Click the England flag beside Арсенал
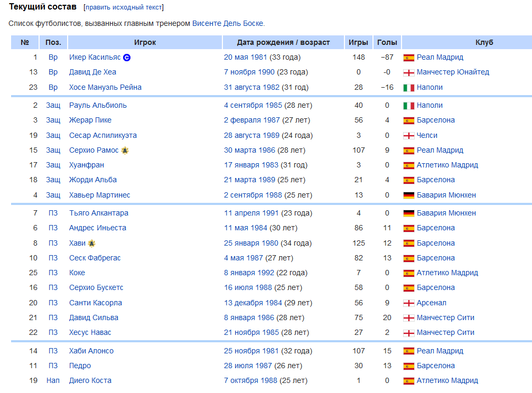 (408, 303)
